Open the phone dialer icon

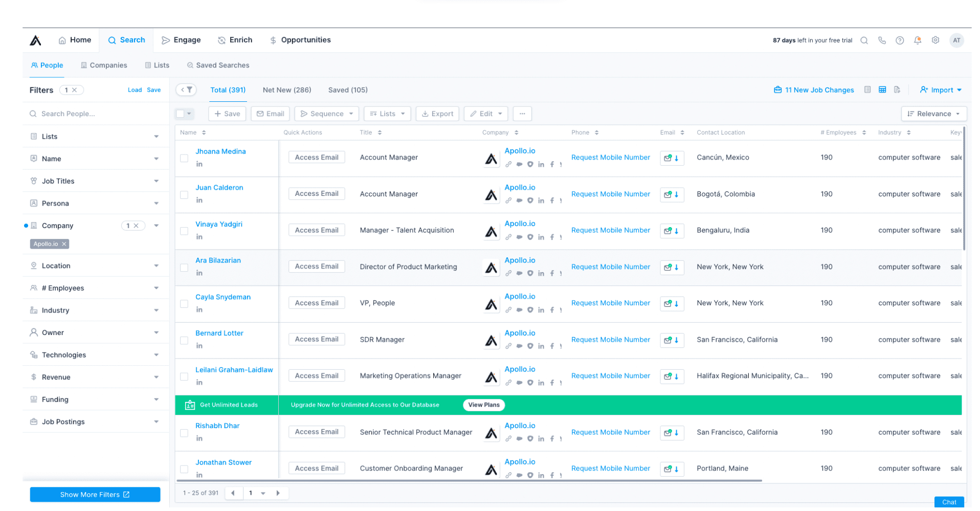(x=882, y=40)
